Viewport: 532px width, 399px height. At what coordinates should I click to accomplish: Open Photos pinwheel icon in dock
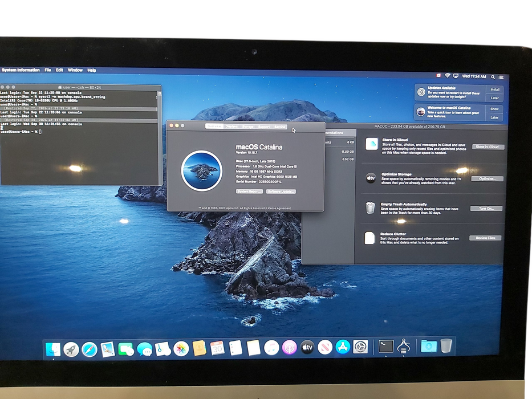[x=181, y=348]
